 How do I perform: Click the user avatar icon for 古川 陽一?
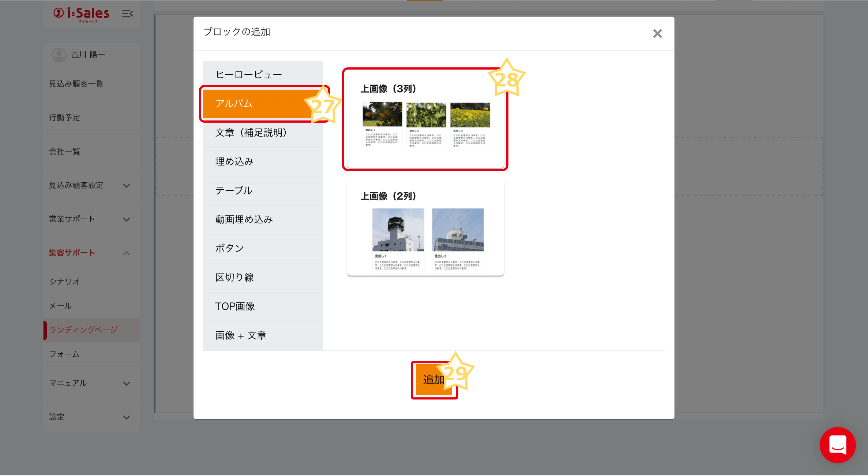[x=59, y=55]
